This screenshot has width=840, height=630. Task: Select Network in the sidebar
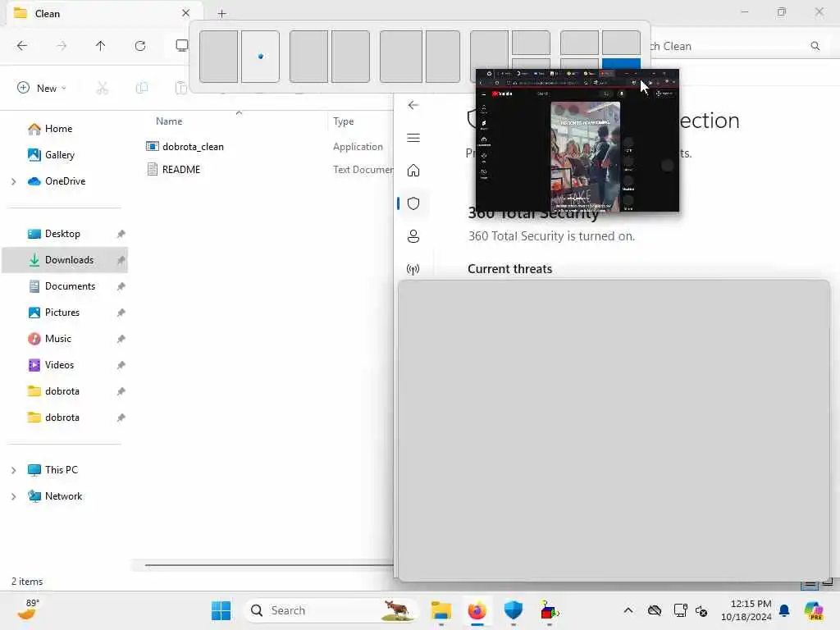(x=63, y=496)
